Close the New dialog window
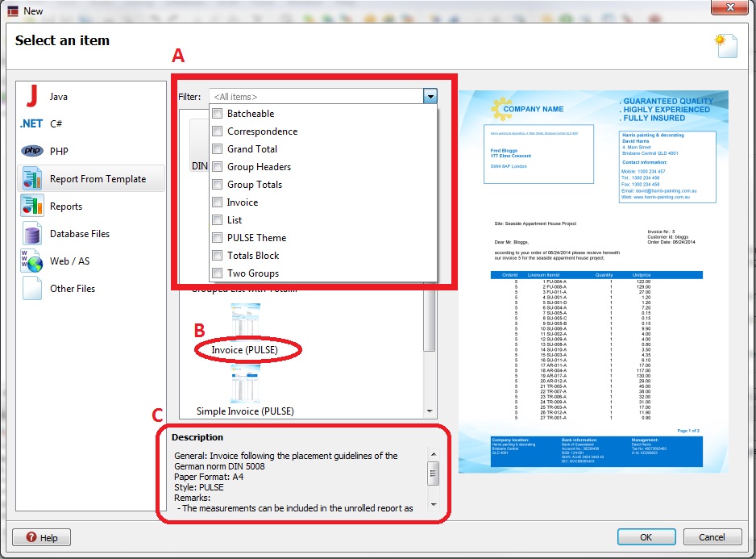756x559 pixels. click(x=730, y=6)
